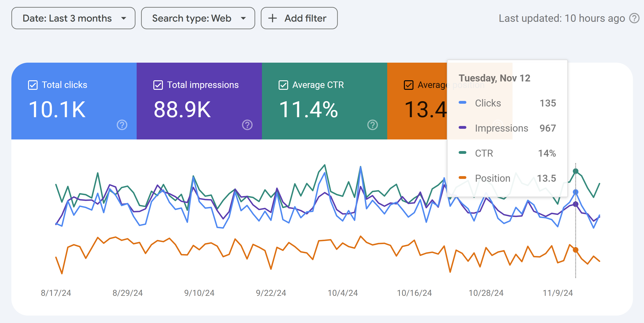This screenshot has height=323, width=644.
Task: Click the blue Clicks point on Nov 12
Action: (x=576, y=192)
